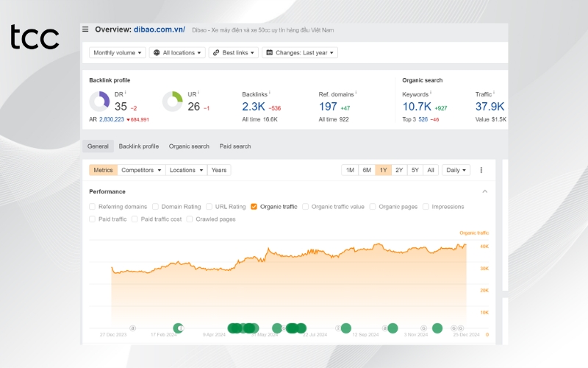Screen dimensions: 588x368
Task: Uncheck Organic traffic checkbox
Action: tap(254, 207)
